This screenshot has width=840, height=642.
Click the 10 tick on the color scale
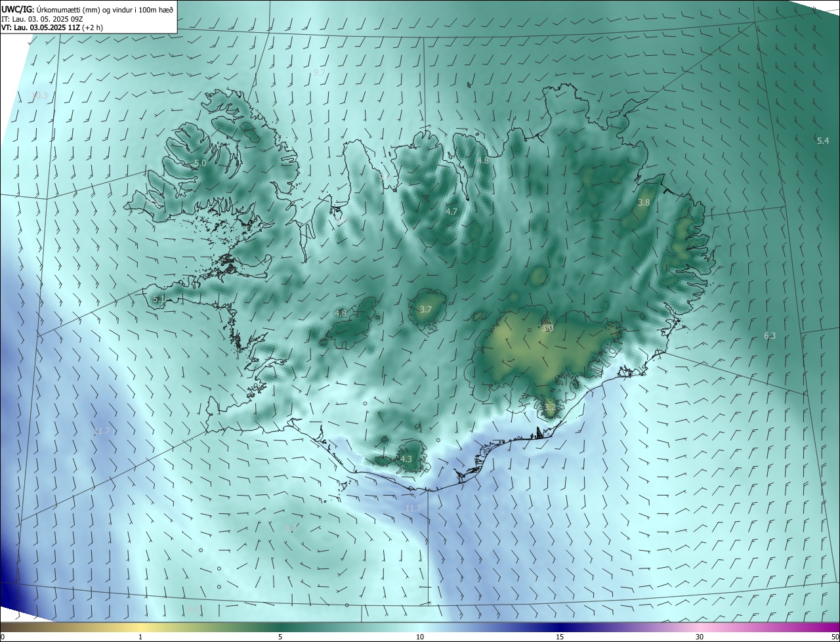[420, 637]
